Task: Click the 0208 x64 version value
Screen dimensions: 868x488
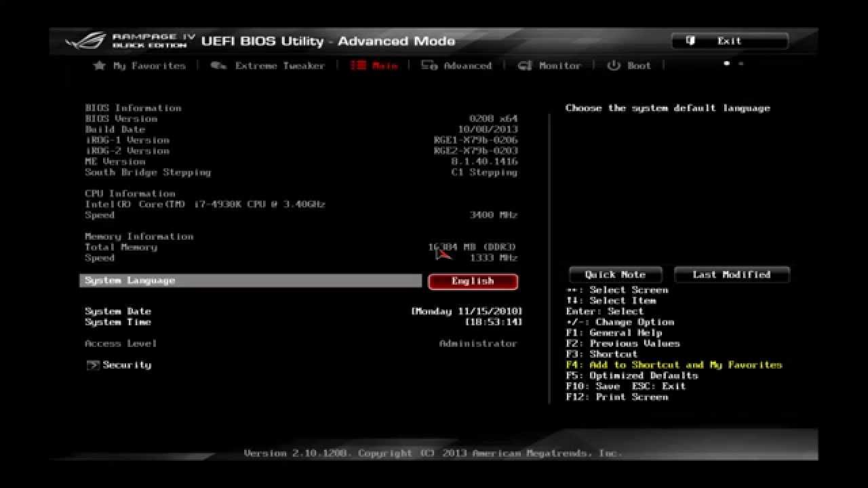Action: [x=493, y=119]
